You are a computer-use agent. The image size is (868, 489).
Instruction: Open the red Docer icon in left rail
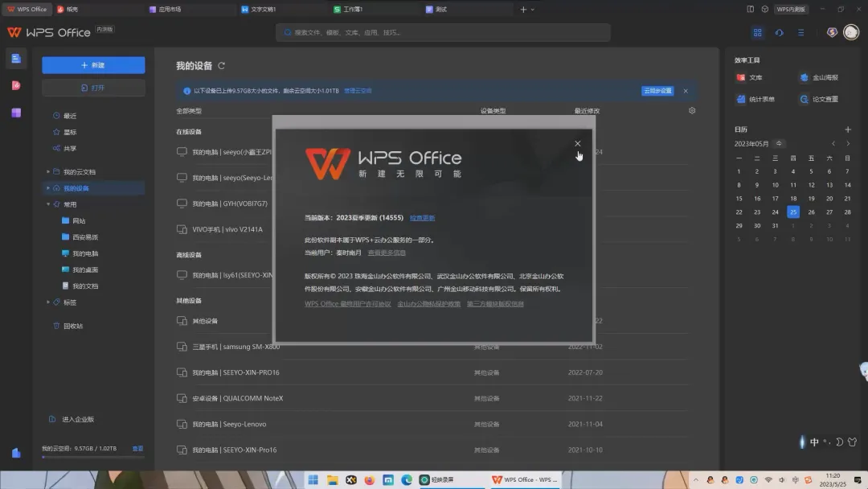pyautogui.click(x=16, y=85)
